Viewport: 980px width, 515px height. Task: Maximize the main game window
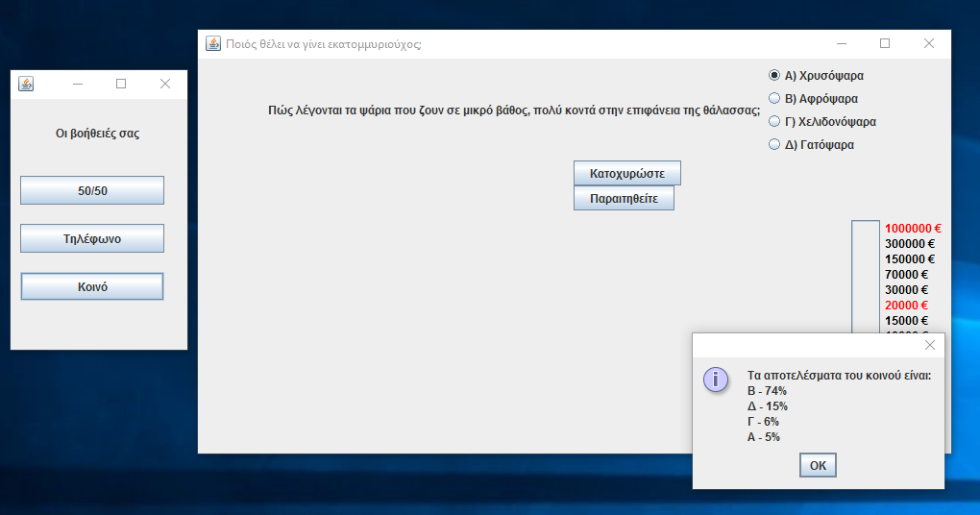[x=885, y=44]
